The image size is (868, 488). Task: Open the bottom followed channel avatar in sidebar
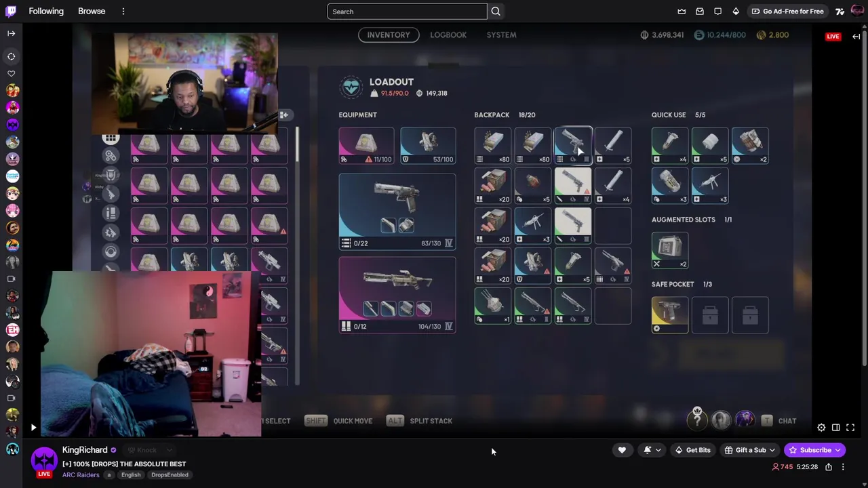coord(12,449)
